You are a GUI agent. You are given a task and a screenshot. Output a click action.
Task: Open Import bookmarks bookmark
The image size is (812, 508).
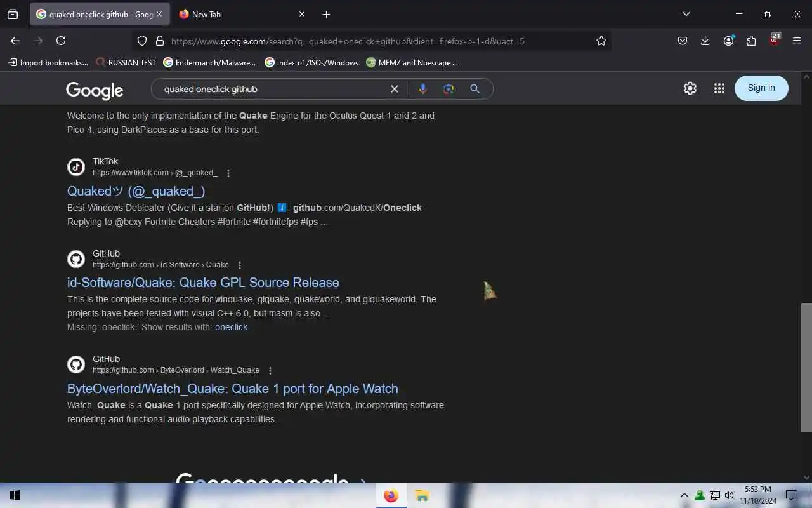[x=48, y=62]
